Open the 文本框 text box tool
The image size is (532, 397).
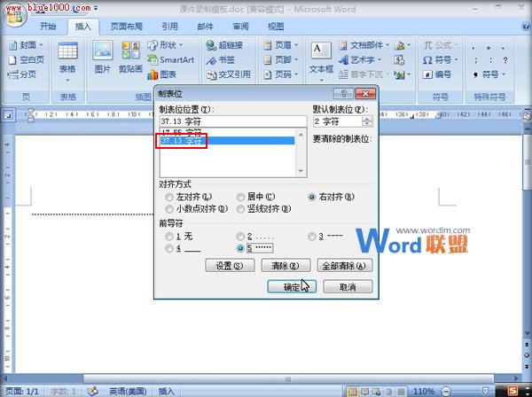[x=321, y=61]
